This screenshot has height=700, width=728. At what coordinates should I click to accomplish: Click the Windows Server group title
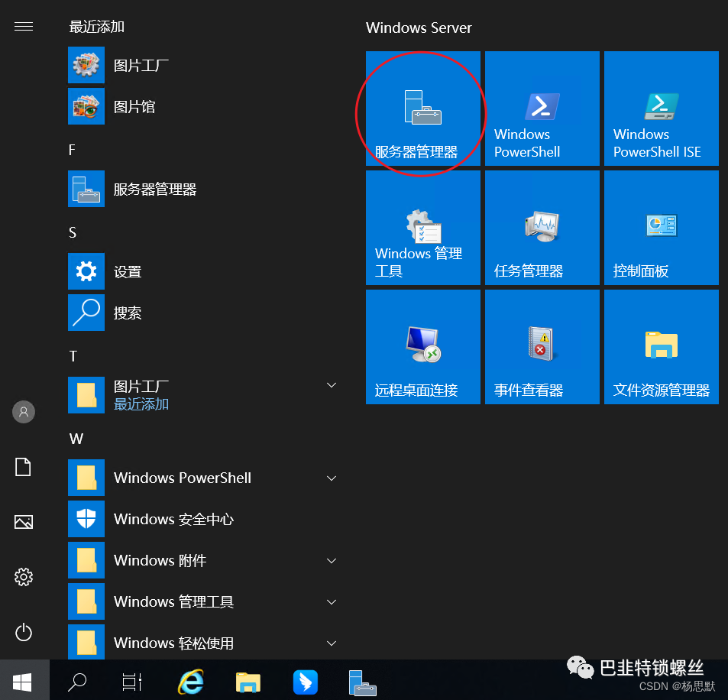click(419, 28)
